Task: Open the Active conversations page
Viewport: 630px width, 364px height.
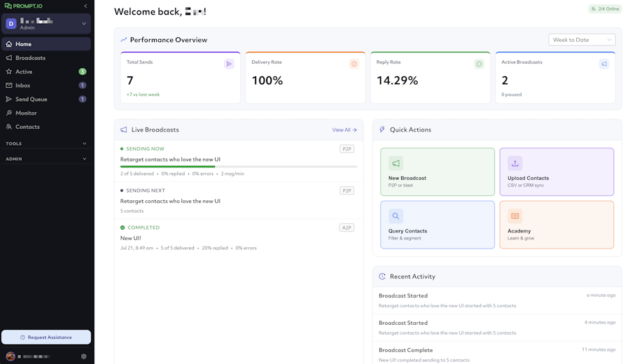Action: 46,71
